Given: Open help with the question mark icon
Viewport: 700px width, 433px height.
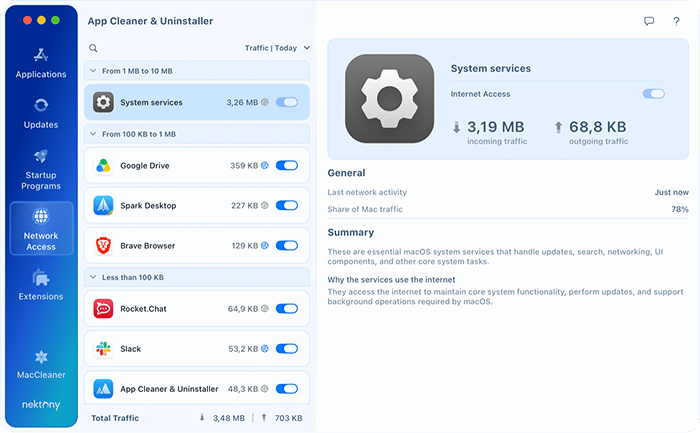Looking at the screenshot, I should (676, 21).
